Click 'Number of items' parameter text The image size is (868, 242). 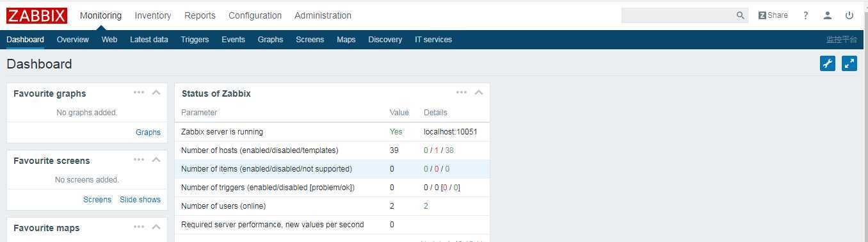[266, 169]
